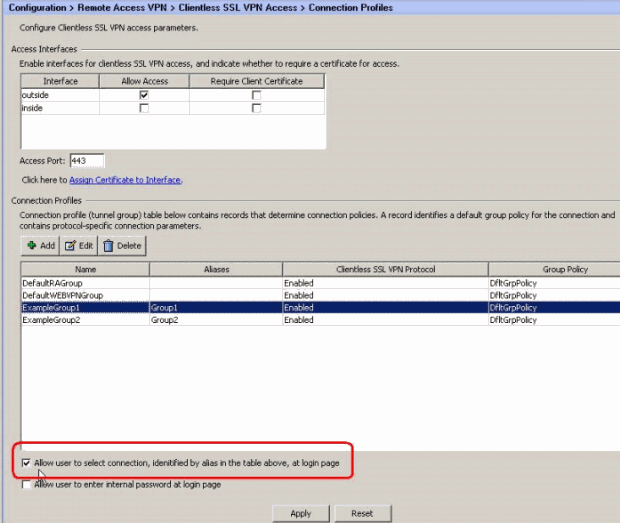This screenshot has height=523, width=620.
Task: Toggle Allow Access for inside interface
Action: click(x=144, y=108)
